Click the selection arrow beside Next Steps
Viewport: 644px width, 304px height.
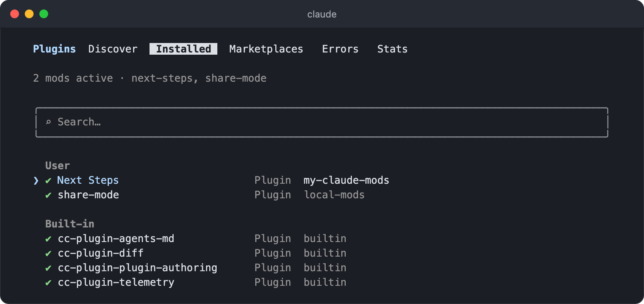coord(36,180)
